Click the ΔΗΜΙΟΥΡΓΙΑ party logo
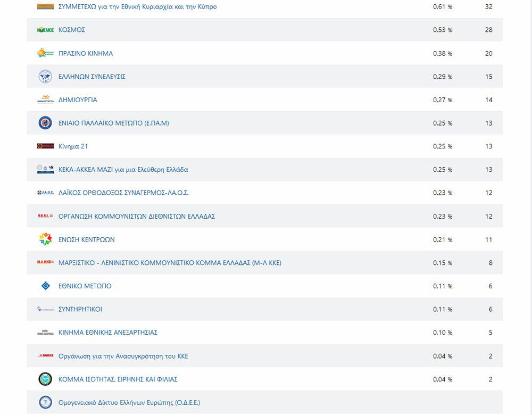 45,99
